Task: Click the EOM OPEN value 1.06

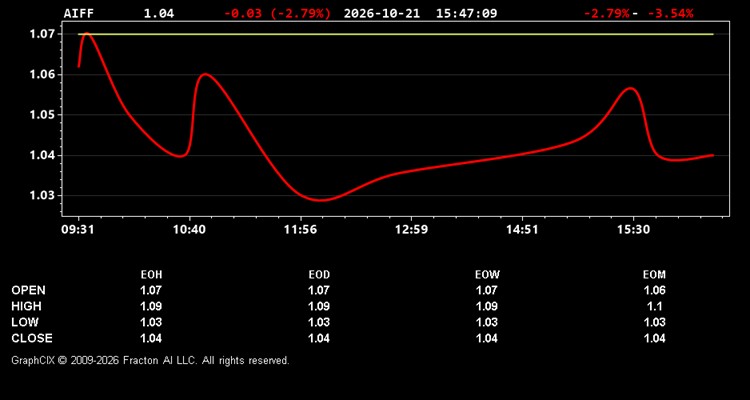Action: [x=654, y=290]
